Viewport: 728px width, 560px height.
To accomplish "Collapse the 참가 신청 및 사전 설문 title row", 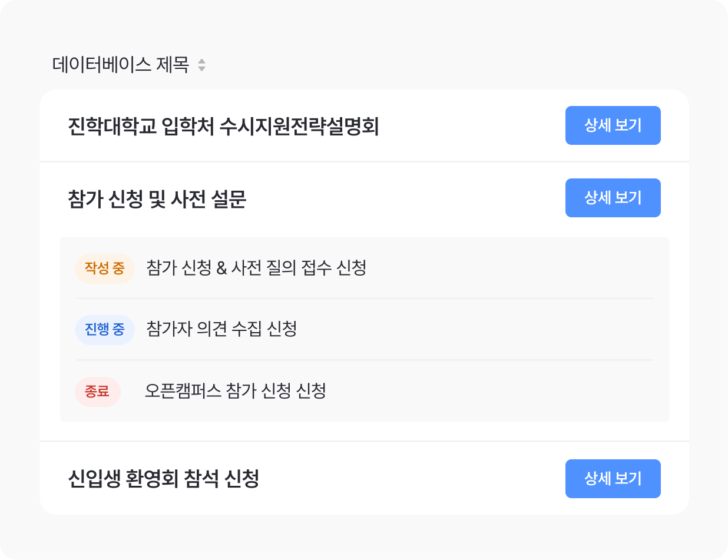I will tap(157, 200).
